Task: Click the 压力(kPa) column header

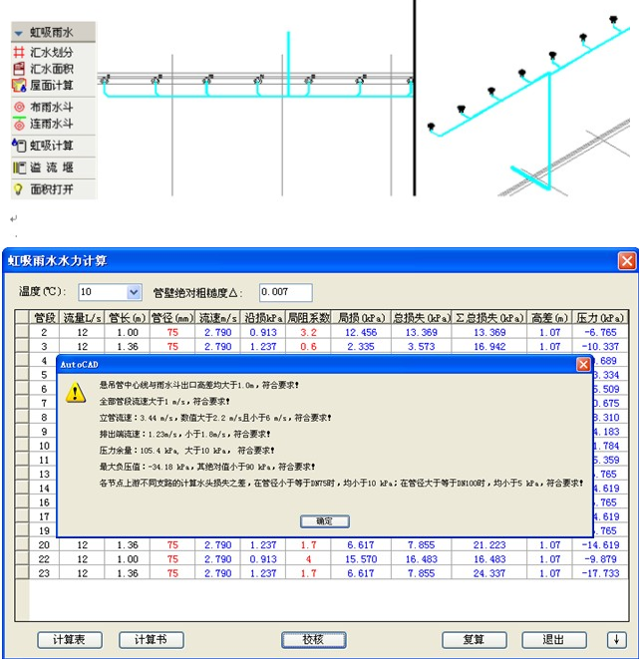Action: [x=600, y=318]
